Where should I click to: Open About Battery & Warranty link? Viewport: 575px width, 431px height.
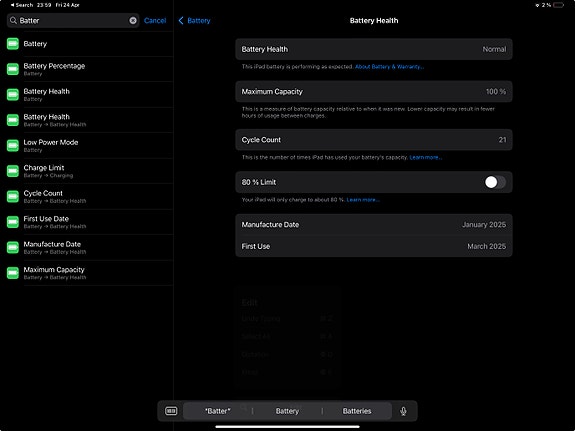pos(389,67)
